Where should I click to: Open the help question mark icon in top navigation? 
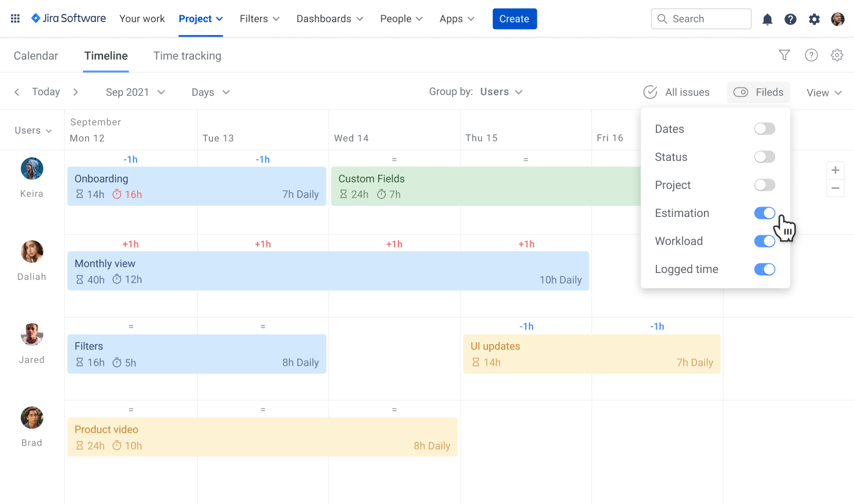point(791,20)
